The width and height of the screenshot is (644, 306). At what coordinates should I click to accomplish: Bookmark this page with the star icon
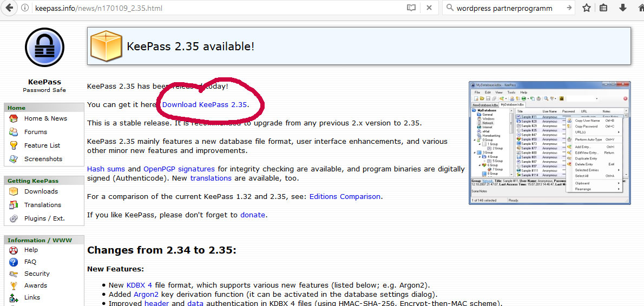click(586, 8)
